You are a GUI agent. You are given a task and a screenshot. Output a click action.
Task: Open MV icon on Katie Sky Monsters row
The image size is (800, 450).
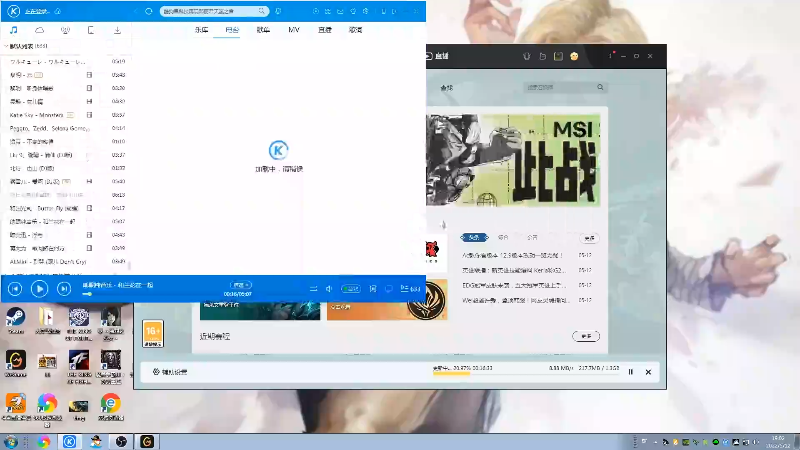90,115
